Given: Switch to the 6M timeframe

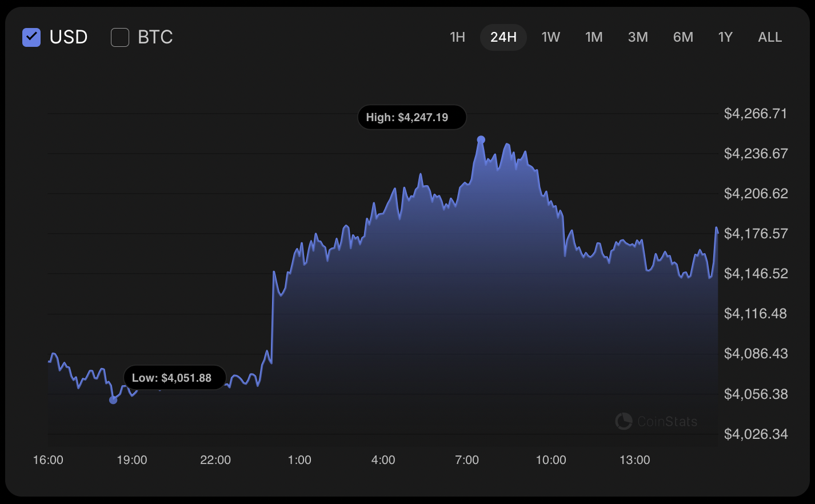Looking at the screenshot, I should 682,37.
